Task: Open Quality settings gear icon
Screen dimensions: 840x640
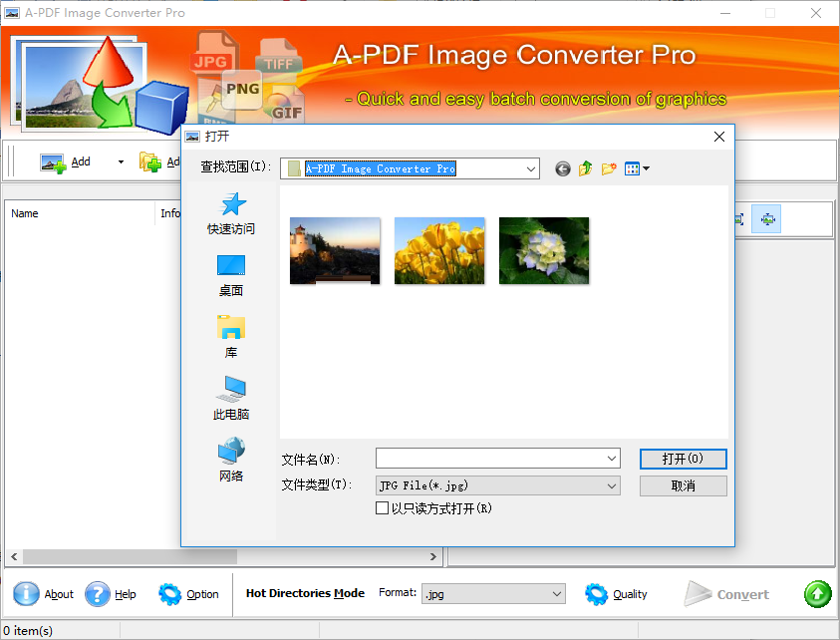Action: [596, 594]
